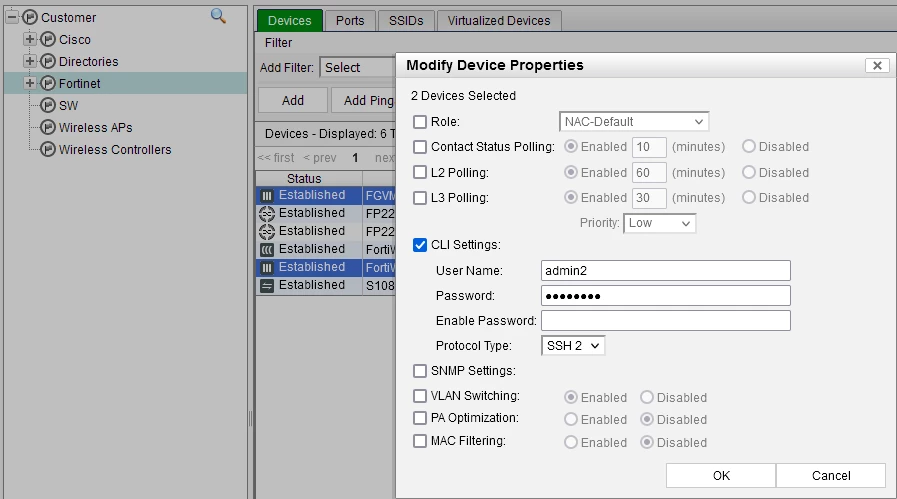Screen dimensions: 897x499
Task: Expand the Fortinet tree node
Action: point(30,83)
